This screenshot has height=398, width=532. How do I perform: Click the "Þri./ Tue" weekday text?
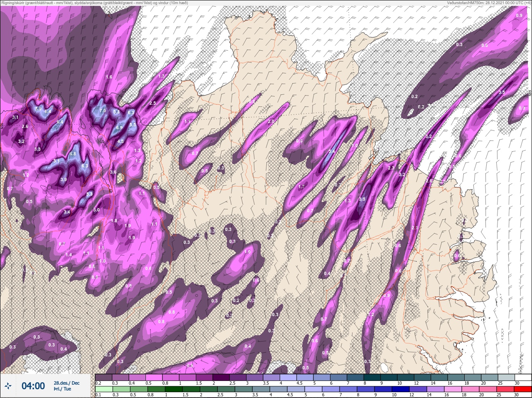62,389
